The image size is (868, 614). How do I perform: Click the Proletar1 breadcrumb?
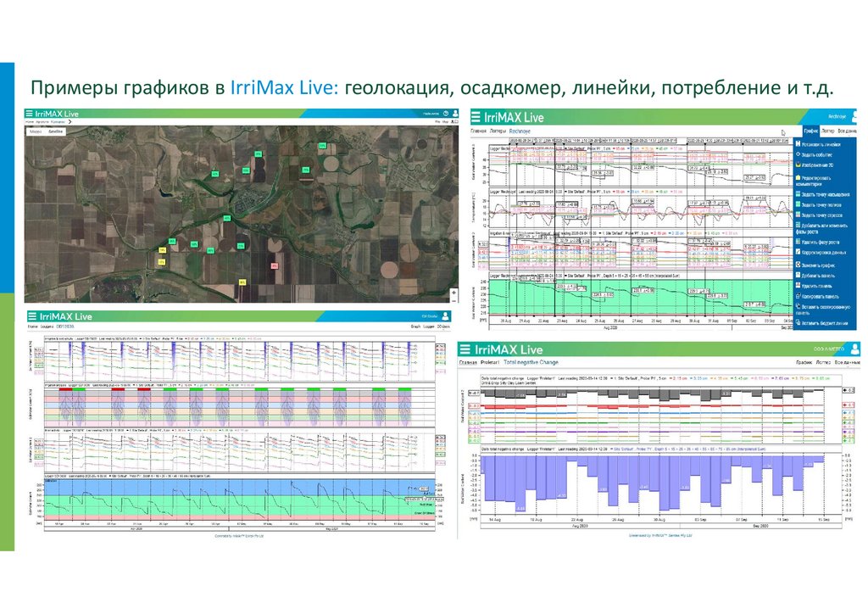490,363
